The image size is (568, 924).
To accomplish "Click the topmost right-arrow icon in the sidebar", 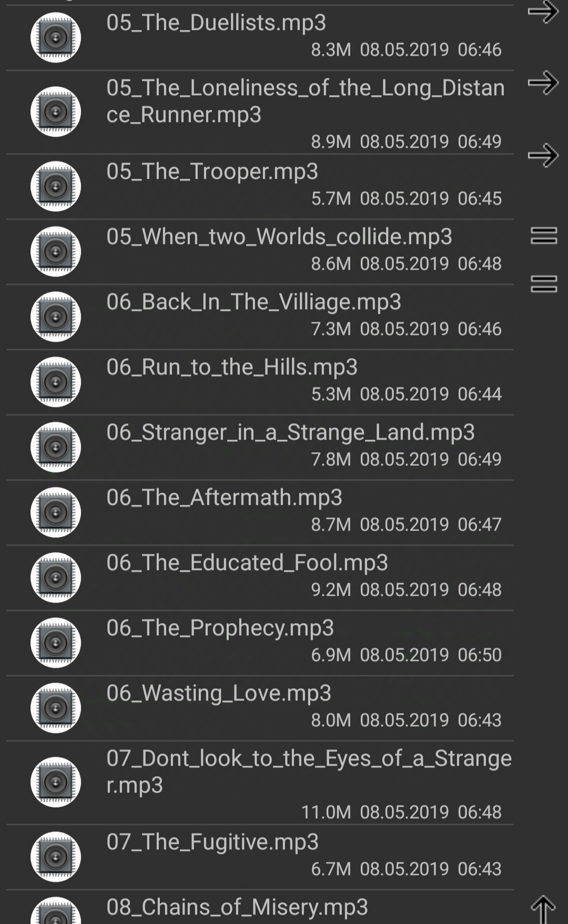I will tap(543, 12).
